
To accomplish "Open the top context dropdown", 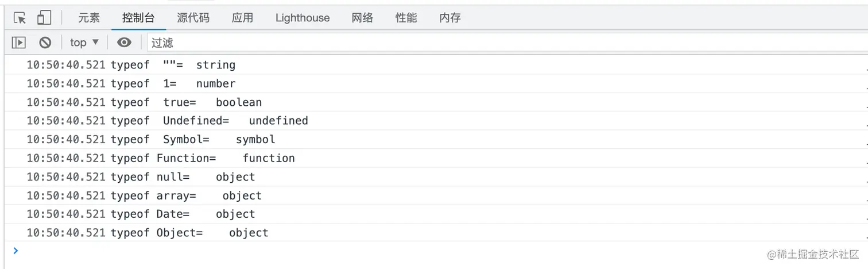I will 84,43.
